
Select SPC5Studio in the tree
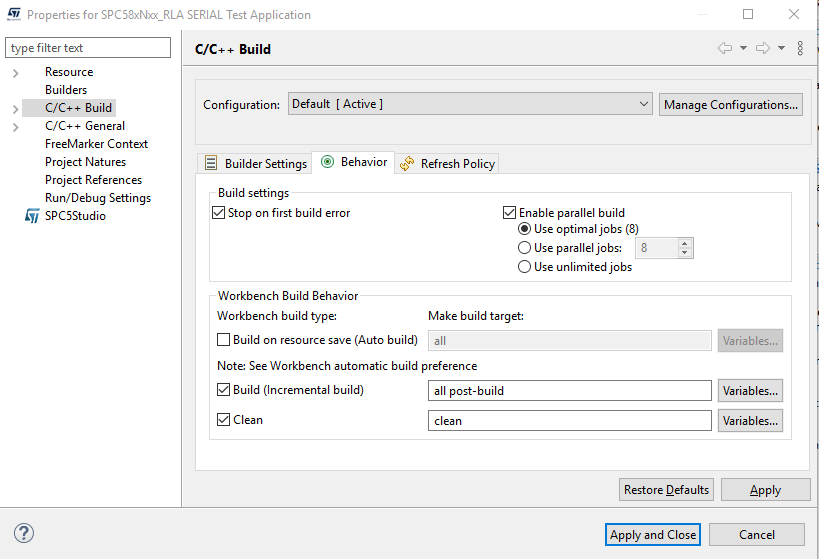[75, 216]
